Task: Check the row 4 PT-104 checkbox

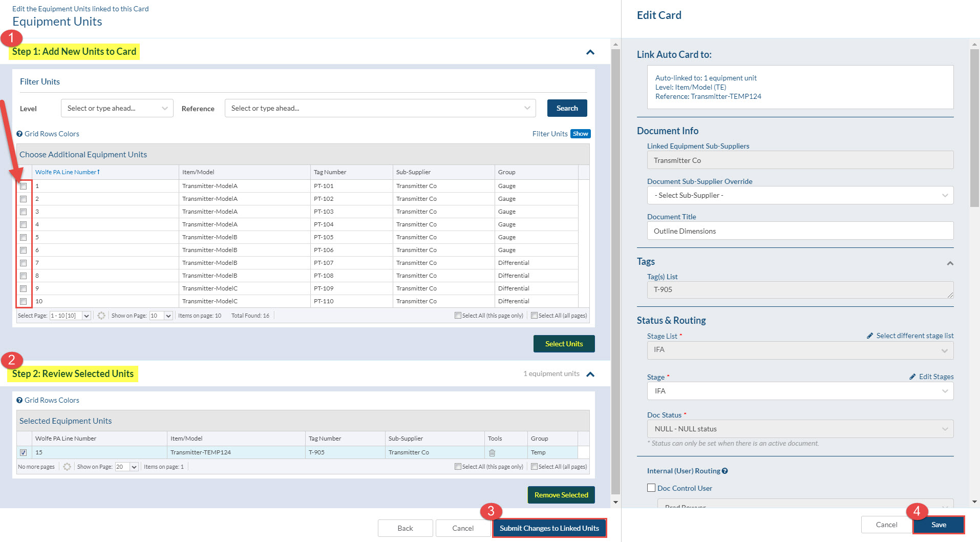Action: point(23,224)
